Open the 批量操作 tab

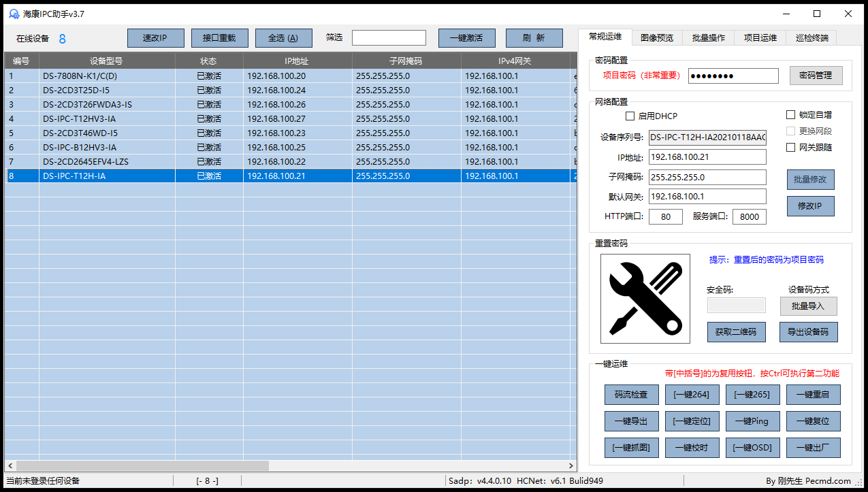click(x=709, y=38)
